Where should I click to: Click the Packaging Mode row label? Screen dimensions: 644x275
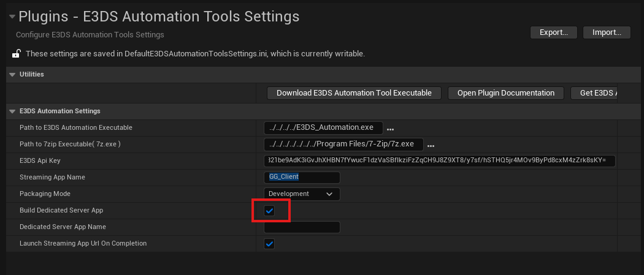pos(45,194)
